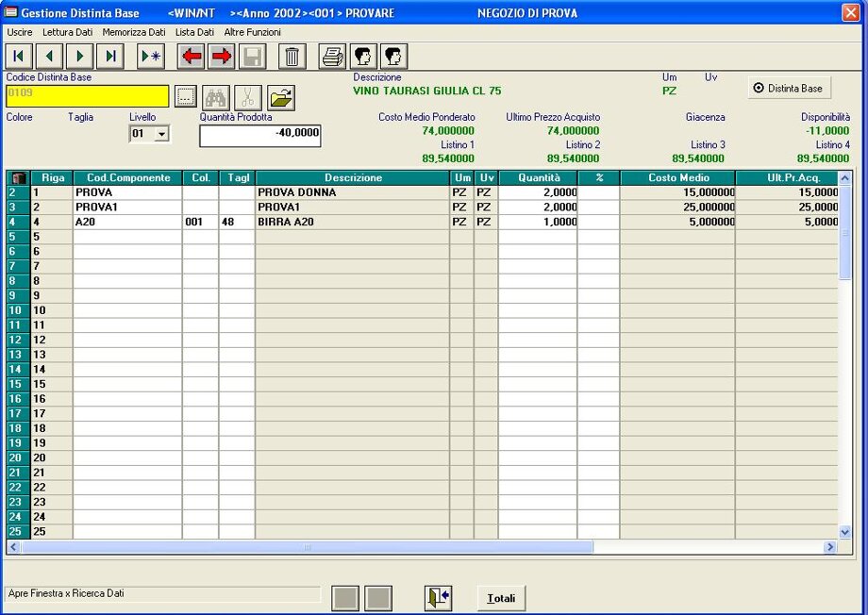
Task: Select the BIRRA A20 description cell
Action: point(351,222)
